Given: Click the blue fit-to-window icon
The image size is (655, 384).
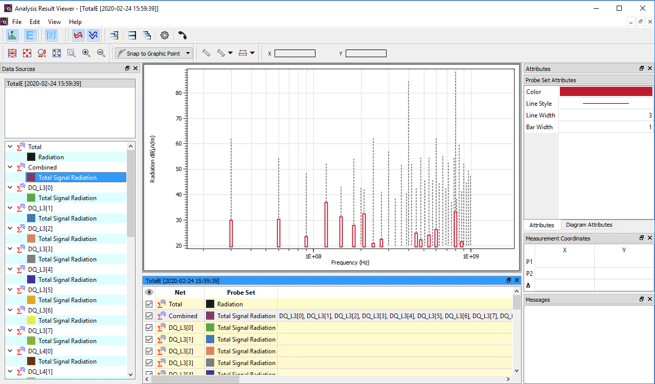Looking at the screenshot, I should point(56,53).
